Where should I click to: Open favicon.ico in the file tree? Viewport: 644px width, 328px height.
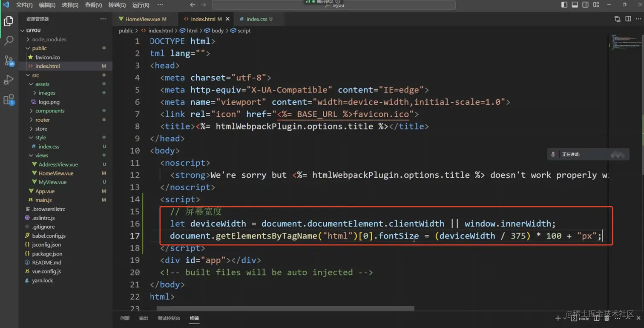66,57
